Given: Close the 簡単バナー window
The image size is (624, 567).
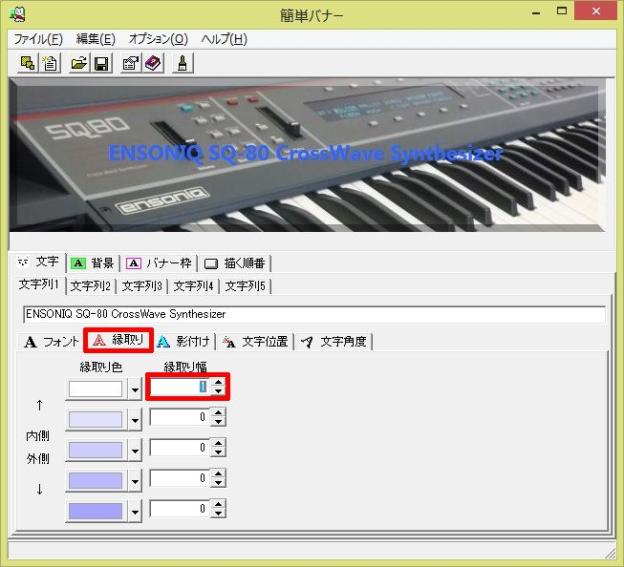Looking at the screenshot, I should click(x=596, y=12).
